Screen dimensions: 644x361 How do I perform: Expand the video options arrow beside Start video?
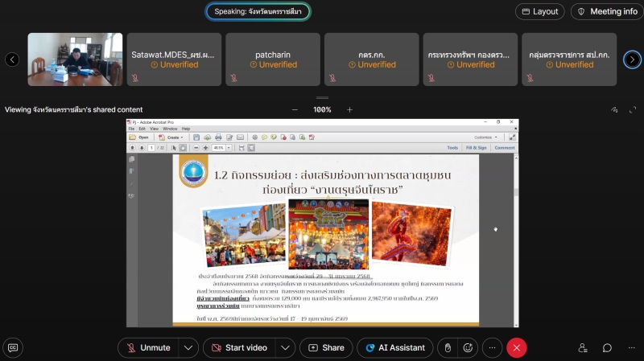coord(285,347)
